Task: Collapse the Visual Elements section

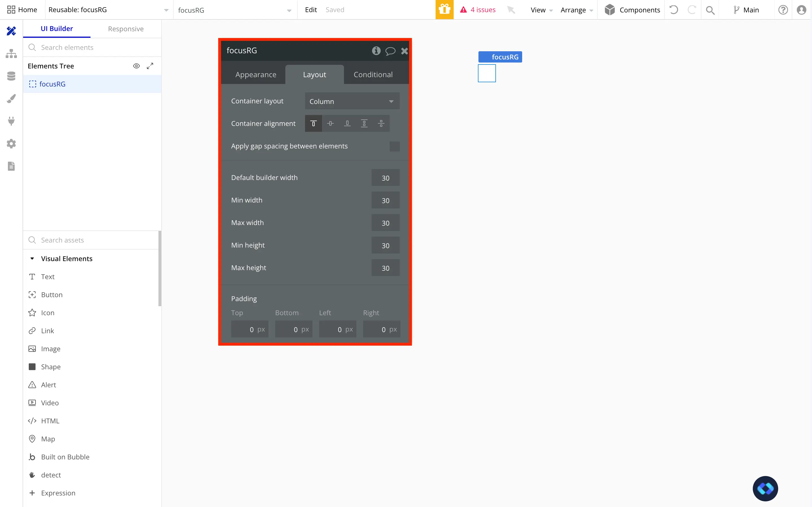Action: pyautogui.click(x=32, y=258)
